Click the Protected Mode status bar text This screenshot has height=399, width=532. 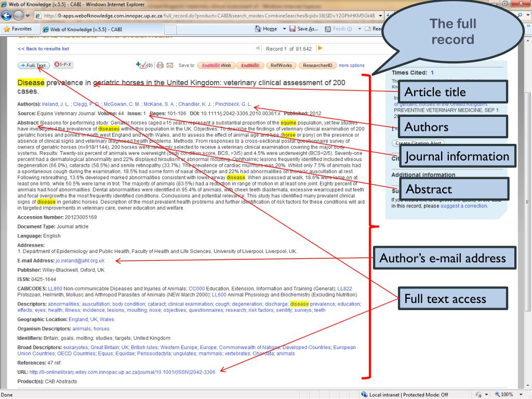425,395
